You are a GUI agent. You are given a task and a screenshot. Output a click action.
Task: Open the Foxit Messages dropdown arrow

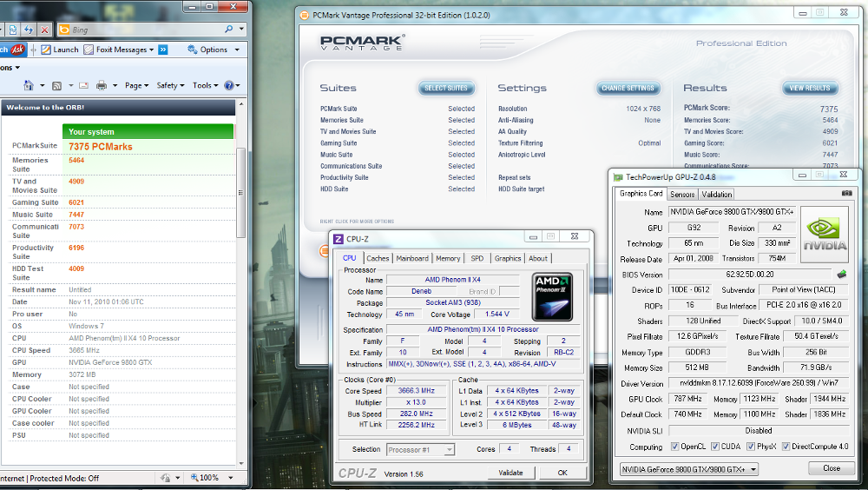coord(152,50)
